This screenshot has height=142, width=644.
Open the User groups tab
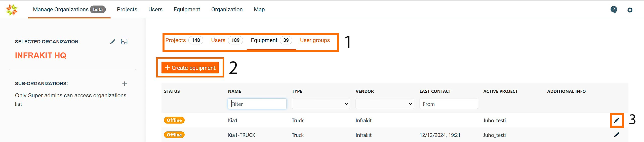coord(315,40)
